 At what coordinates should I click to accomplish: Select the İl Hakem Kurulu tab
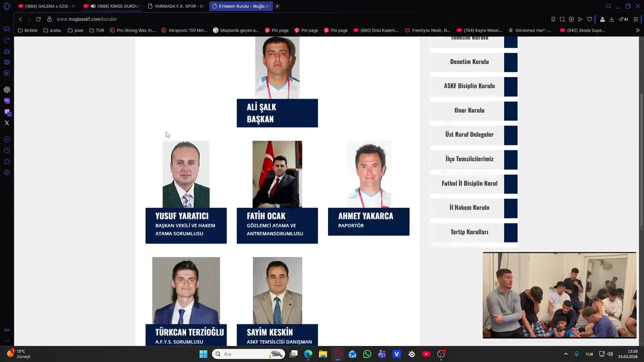[241, 6]
